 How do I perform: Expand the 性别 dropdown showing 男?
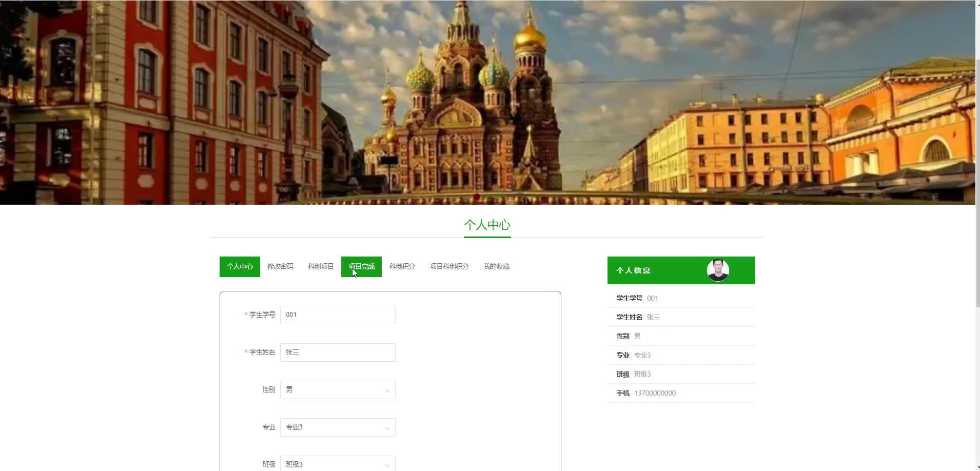[338, 390]
